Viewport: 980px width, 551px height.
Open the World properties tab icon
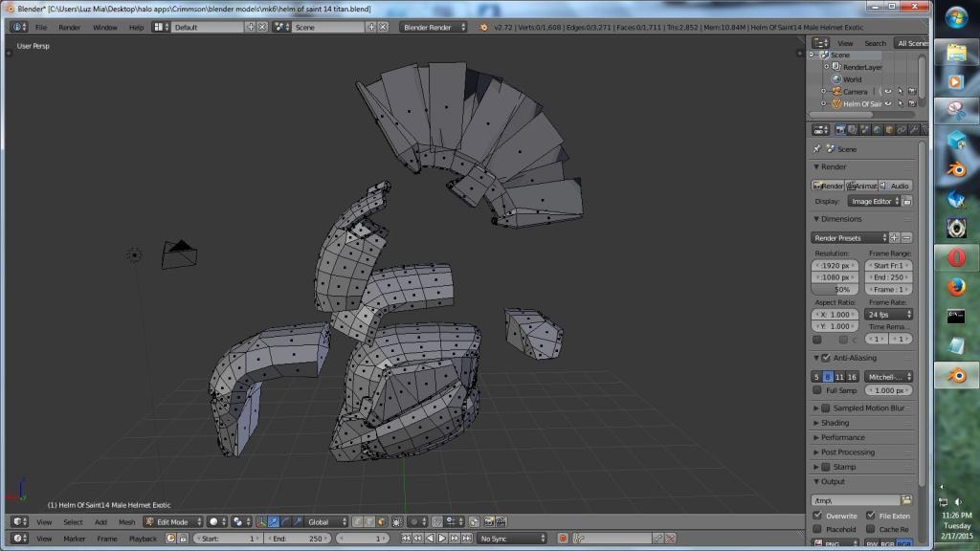[x=877, y=130]
